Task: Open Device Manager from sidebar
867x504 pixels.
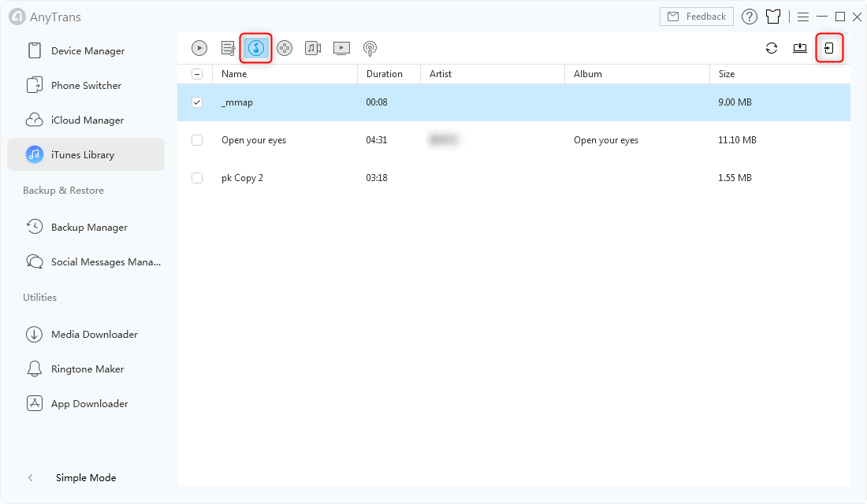Action: point(86,51)
